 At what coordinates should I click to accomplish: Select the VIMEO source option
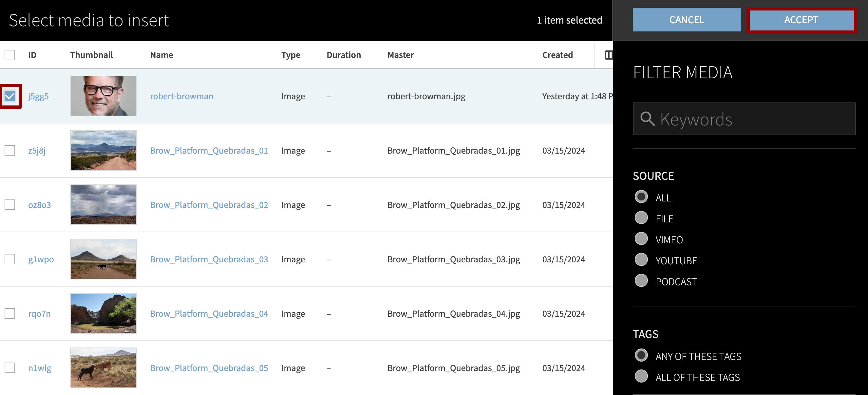(641, 239)
